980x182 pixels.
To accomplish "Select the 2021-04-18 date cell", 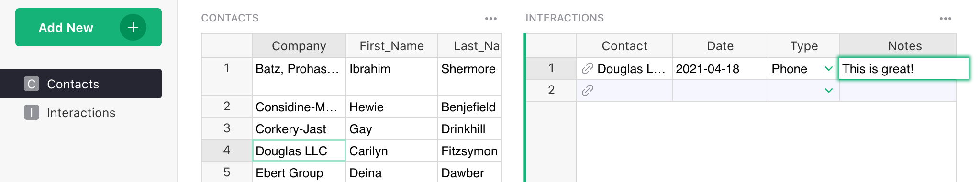I will (x=720, y=69).
